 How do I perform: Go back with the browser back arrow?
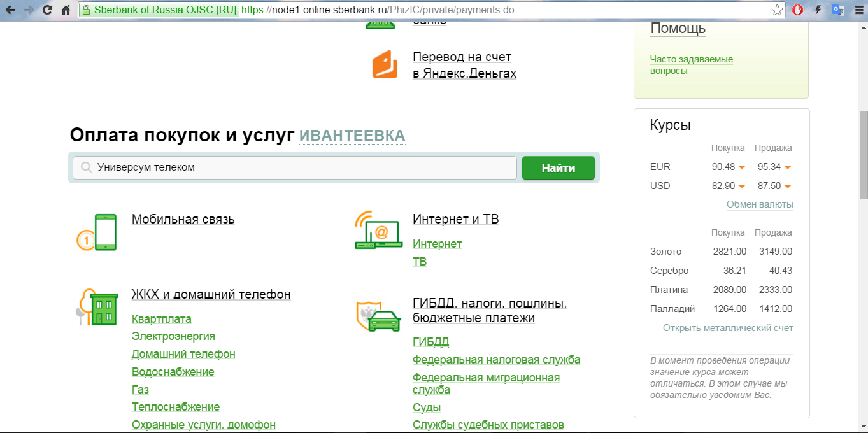pos(10,10)
